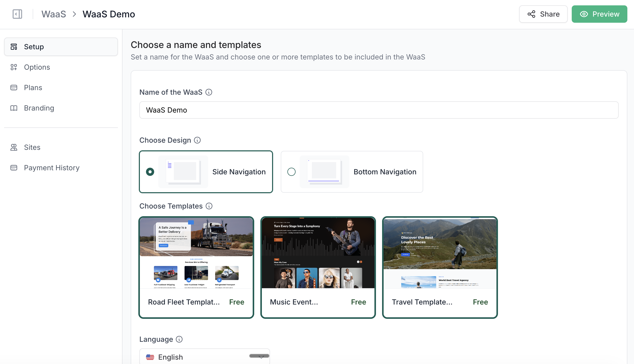Deselect the Road Fleet Template card

pyautogui.click(x=196, y=267)
